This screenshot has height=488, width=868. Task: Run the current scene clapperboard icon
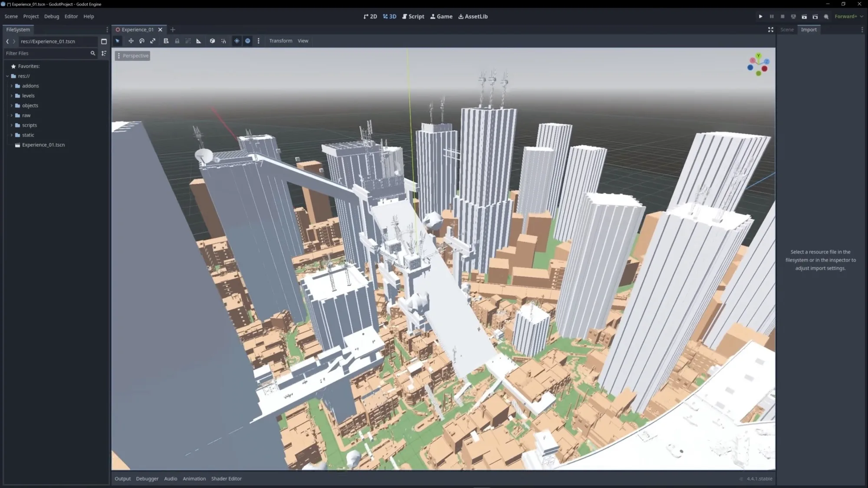click(x=804, y=16)
